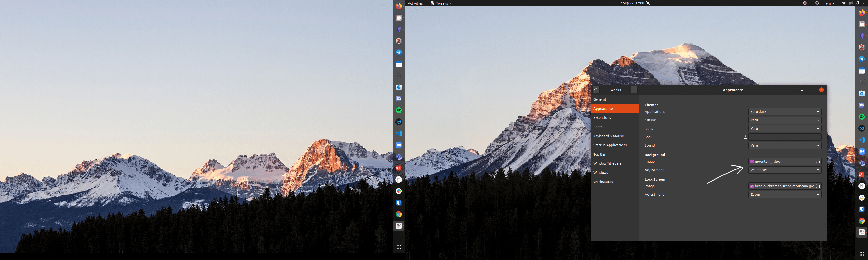
Task: Select Window Titlebars in the Tweaks sidebar
Action: 607,163
